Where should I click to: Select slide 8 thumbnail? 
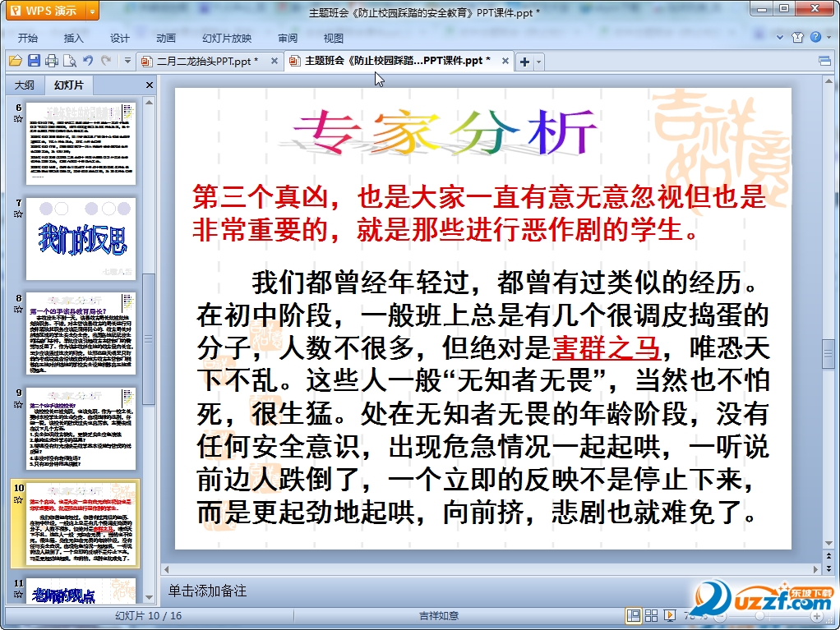81,333
